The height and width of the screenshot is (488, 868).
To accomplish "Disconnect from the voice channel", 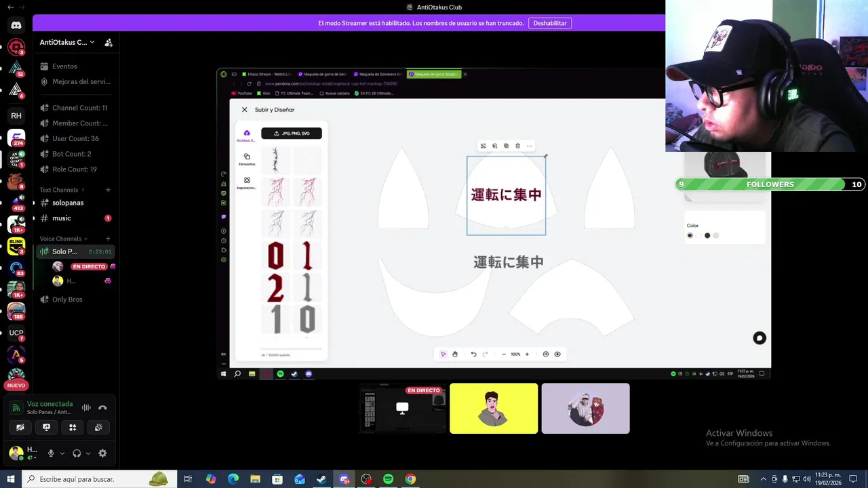I will tap(102, 407).
